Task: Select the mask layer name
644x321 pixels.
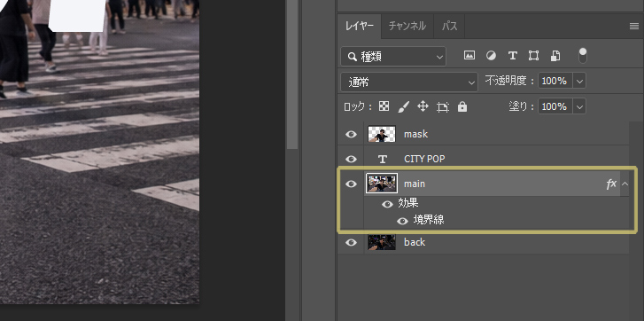Action: point(415,135)
